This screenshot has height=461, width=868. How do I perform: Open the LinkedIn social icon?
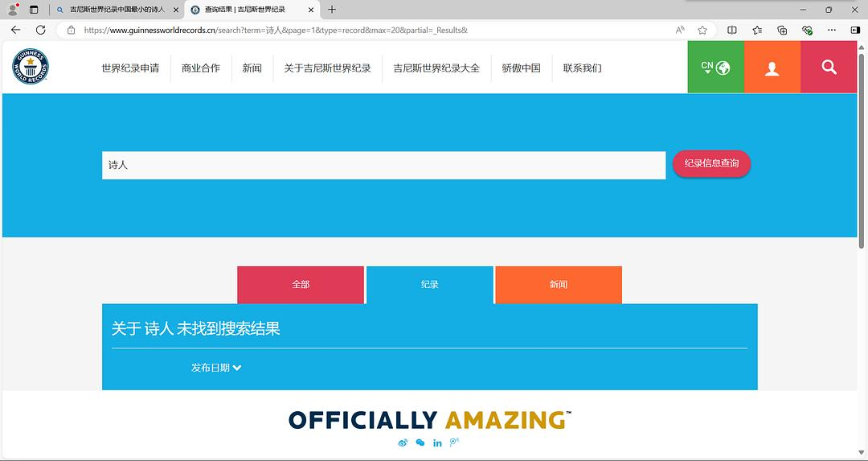pos(437,442)
